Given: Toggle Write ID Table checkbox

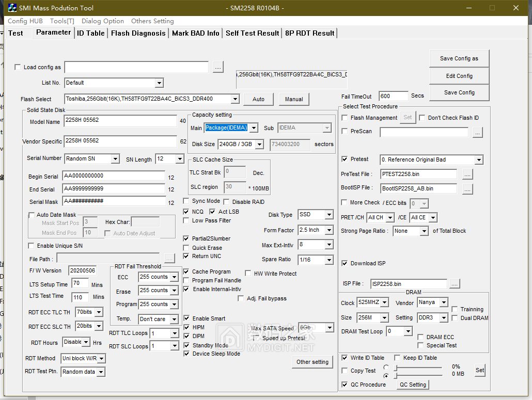Looking at the screenshot, I should point(345,358).
